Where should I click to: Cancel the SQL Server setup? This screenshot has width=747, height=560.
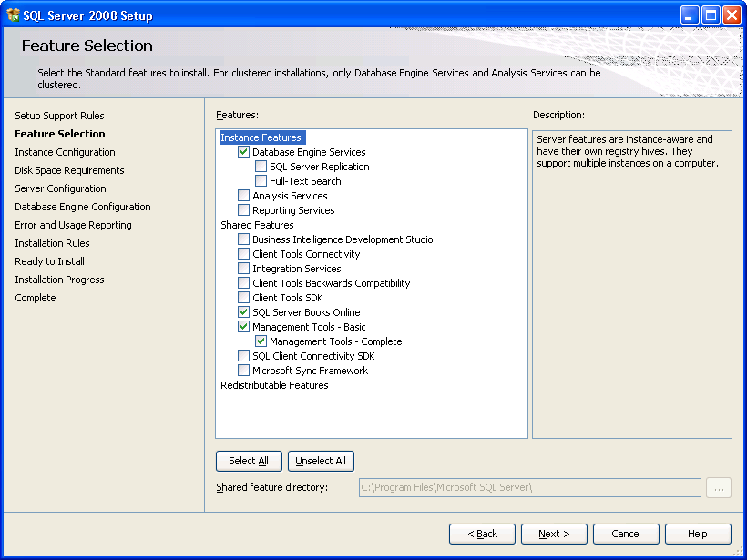pos(626,534)
